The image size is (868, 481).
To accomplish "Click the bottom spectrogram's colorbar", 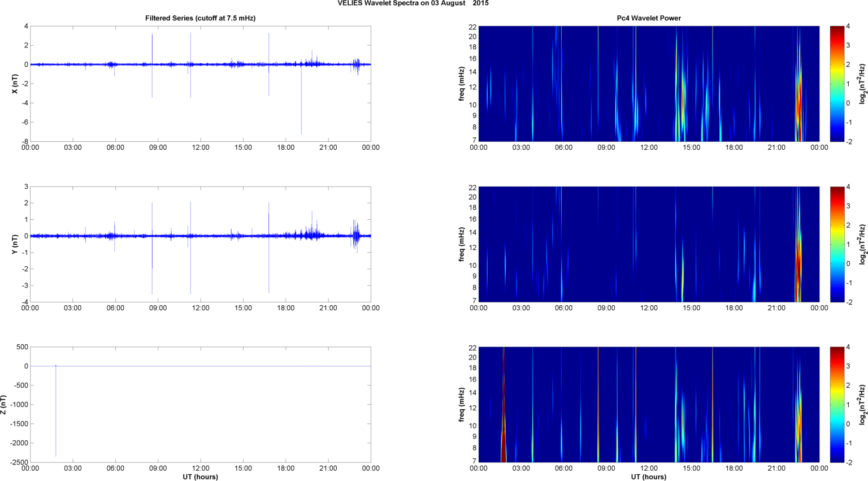I will 837,405.
